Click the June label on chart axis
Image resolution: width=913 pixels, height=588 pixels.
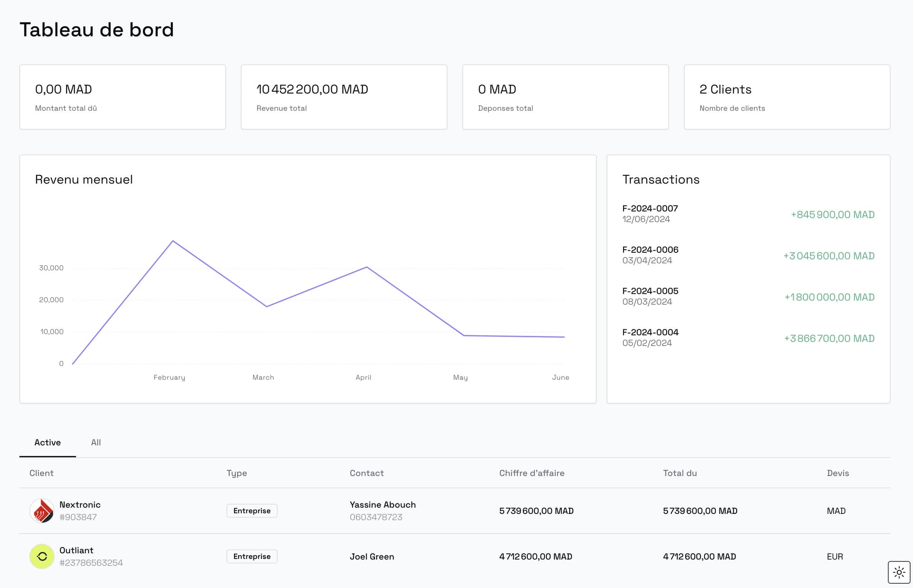tap(561, 377)
